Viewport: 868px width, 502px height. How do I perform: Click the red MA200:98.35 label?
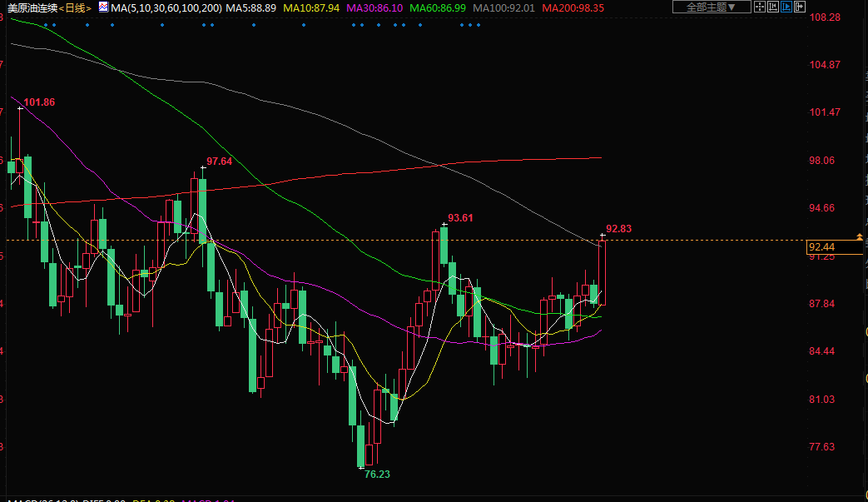tap(573, 7)
